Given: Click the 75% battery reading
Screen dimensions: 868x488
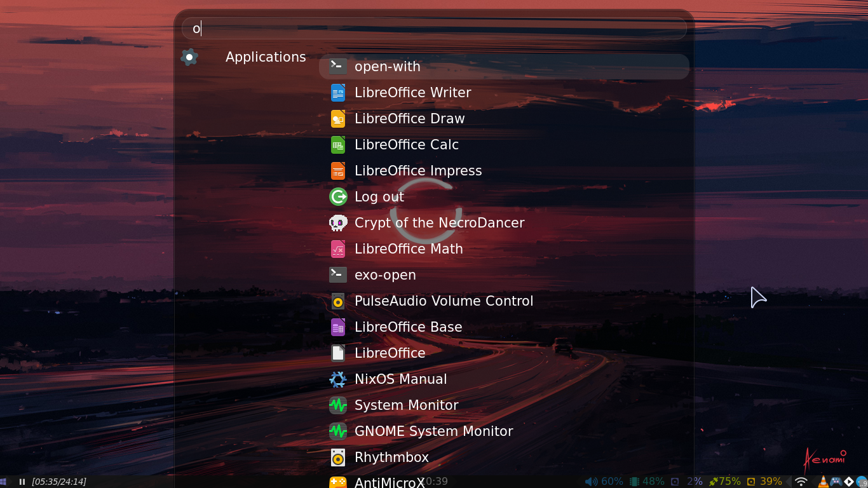Looking at the screenshot, I should point(729,482).
